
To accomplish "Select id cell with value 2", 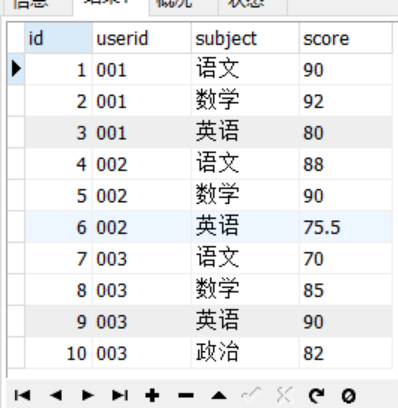I will pos(59,101).
